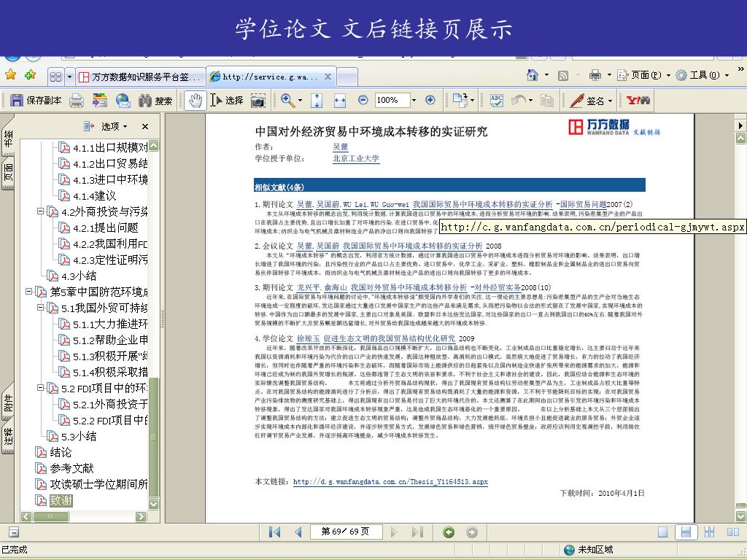Open the Thesis_Y1164513.aspx article link
The height and width of the screenshot is (560, 747).
point(390,481)
